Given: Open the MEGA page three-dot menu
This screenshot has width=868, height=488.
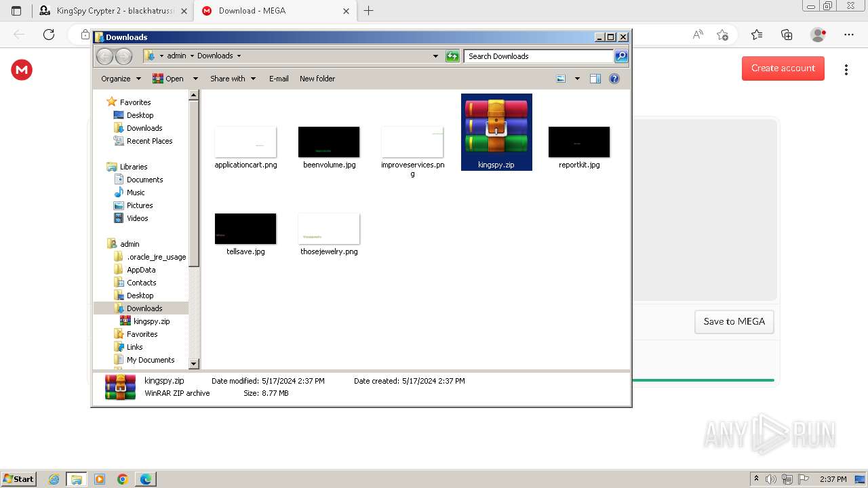Looking at the screenshot, I should (846, 70).
